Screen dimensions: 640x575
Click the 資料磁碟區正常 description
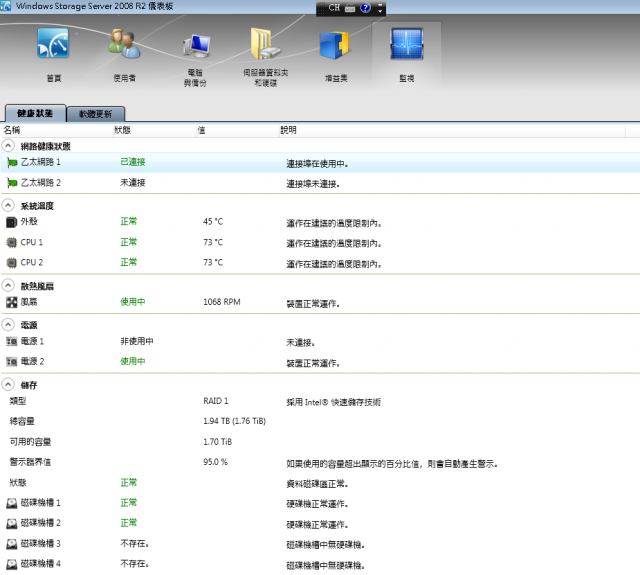tap(317, 484)
